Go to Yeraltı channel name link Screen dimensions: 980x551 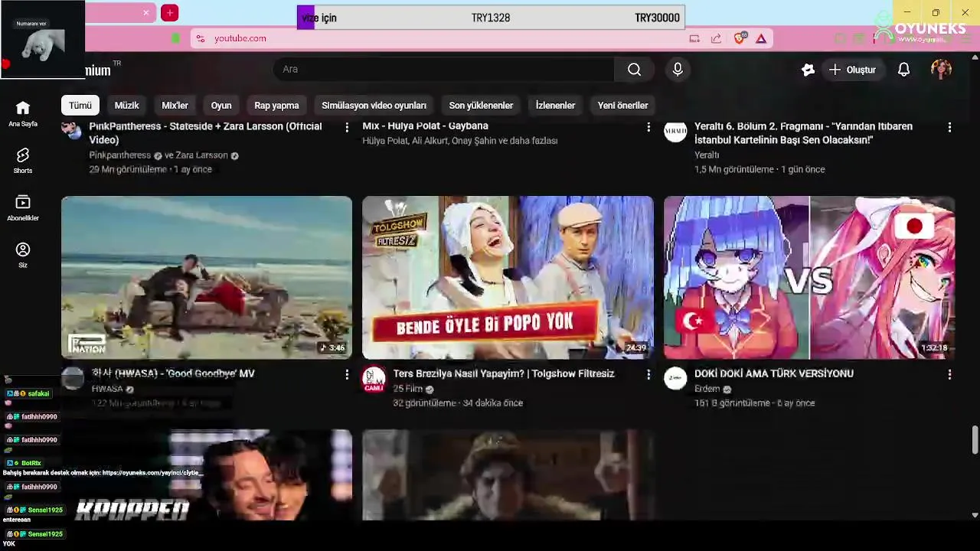pos(706,155)
